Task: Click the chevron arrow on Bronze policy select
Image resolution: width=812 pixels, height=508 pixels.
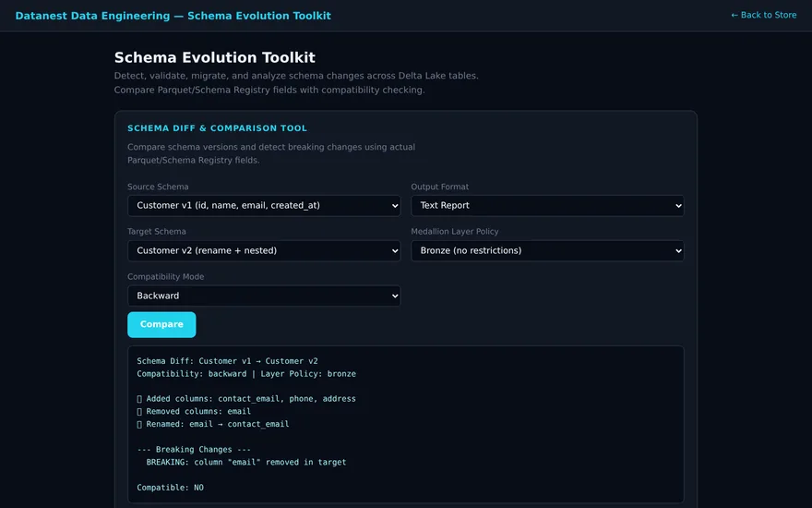Action: point(678,251)
